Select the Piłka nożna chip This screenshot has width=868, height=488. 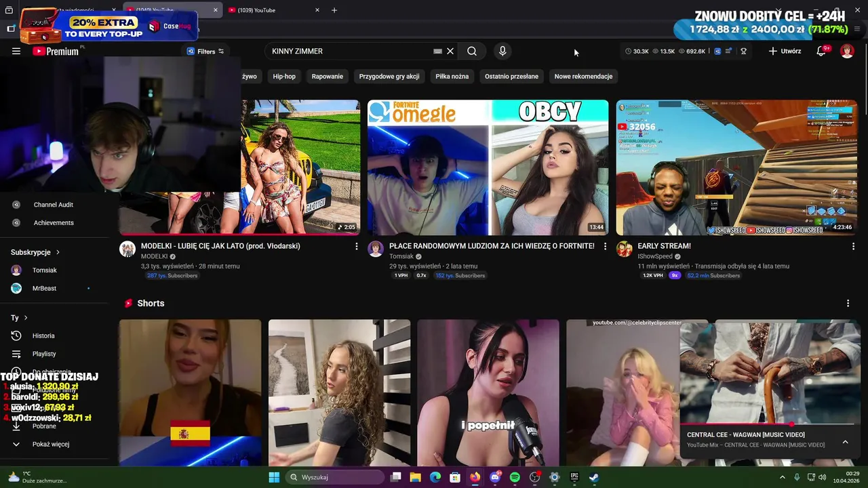(452, 77)
